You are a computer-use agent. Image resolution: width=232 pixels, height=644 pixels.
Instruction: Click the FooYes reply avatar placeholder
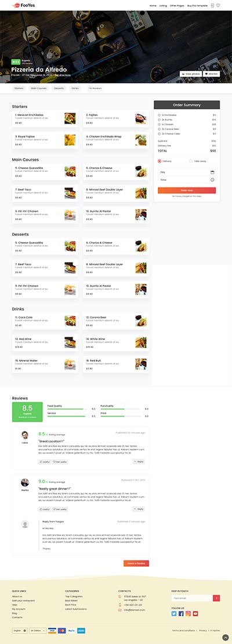click(x=25, y=524)
